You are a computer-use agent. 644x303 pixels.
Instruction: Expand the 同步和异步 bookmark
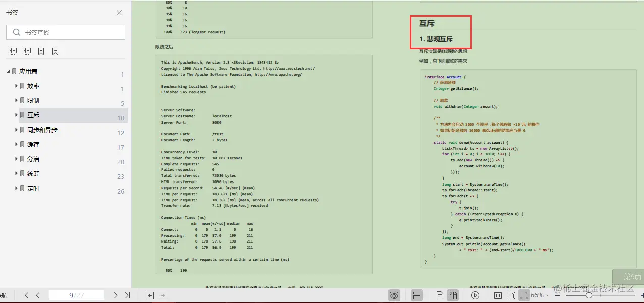coord(16,130)
